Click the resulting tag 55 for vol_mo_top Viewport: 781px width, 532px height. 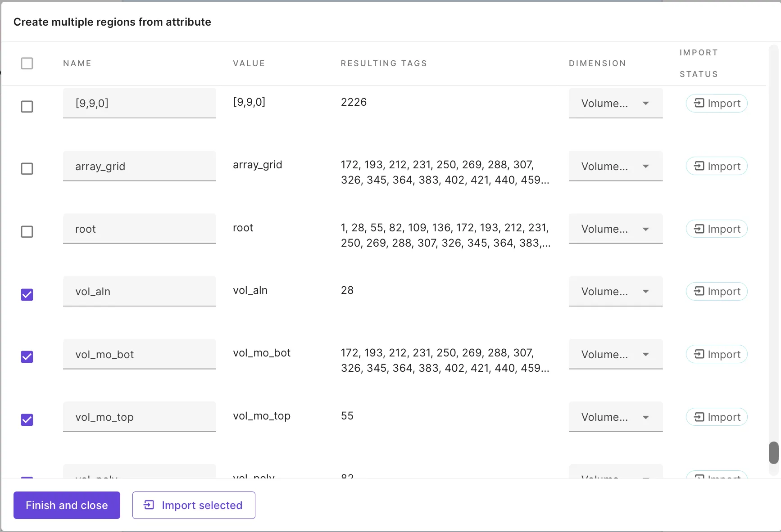coord(347,416)
